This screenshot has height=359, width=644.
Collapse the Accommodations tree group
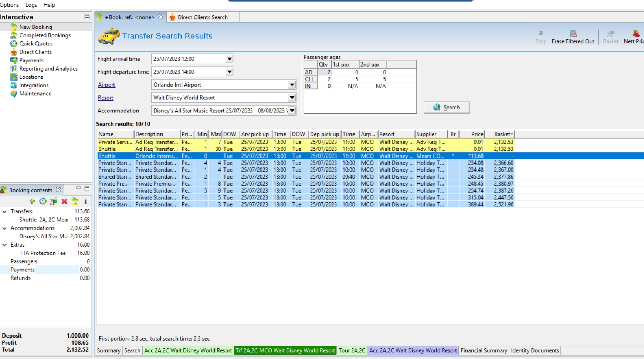coord(4,228)
